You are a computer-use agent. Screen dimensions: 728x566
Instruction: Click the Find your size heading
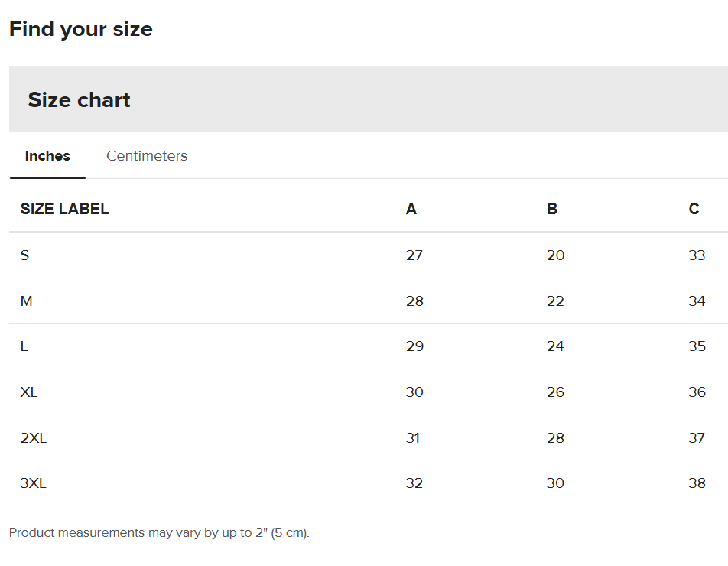(x=80, y=29)
